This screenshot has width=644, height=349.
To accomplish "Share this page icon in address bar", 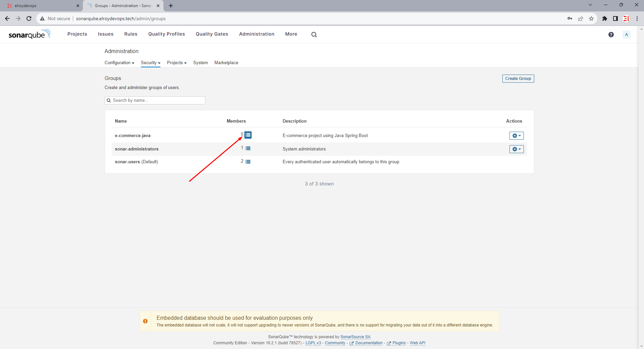I will click(581, 18).
